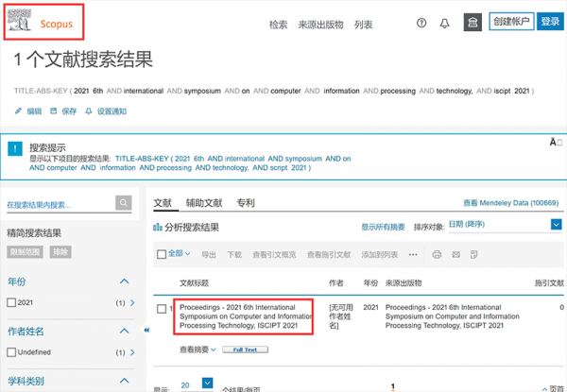Click the institution building icon
567x392 pixels.
[472, 23]
